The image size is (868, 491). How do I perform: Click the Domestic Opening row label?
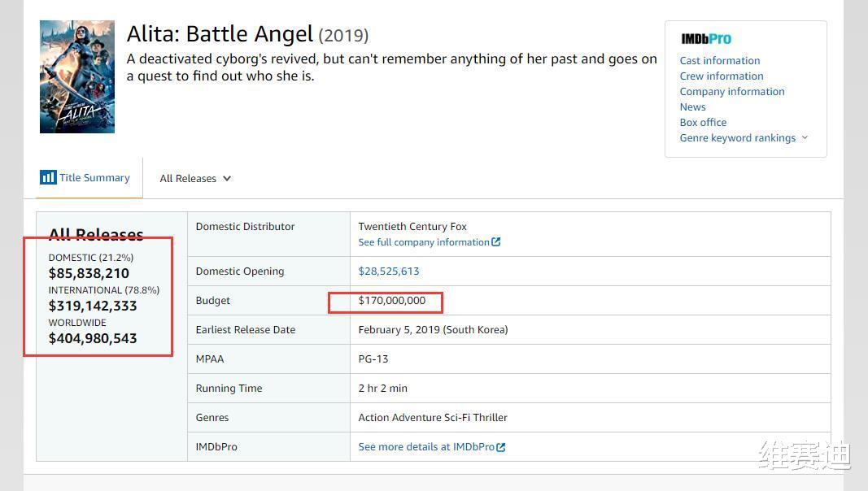click(x=240, y=272)
